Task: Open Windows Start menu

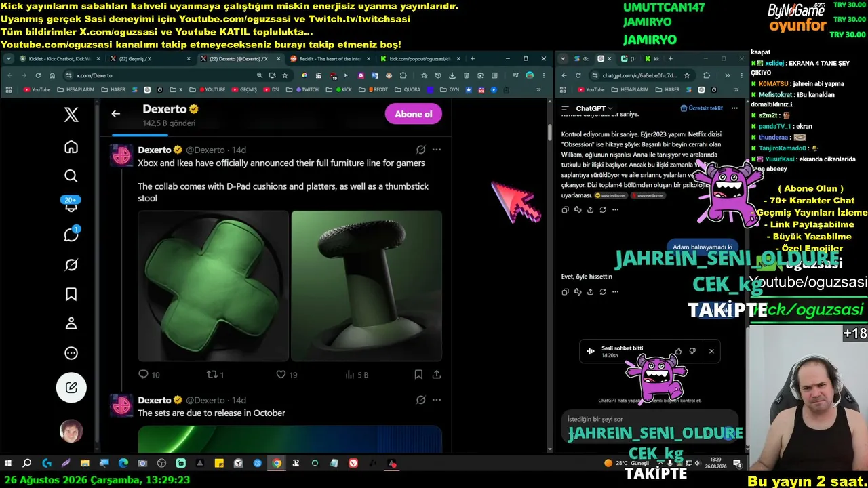Action: [8, 464]
